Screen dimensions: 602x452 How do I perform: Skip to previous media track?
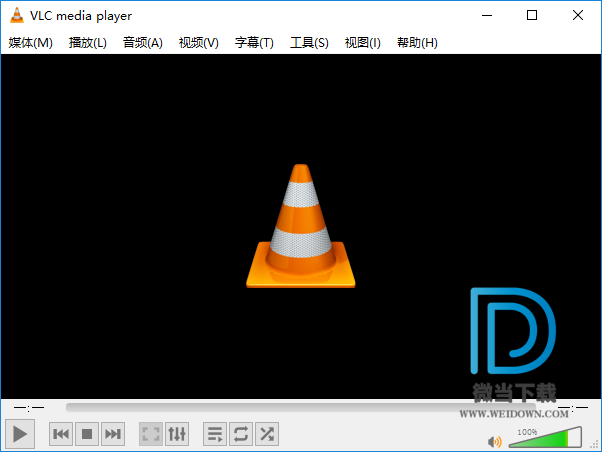point(61,434)
